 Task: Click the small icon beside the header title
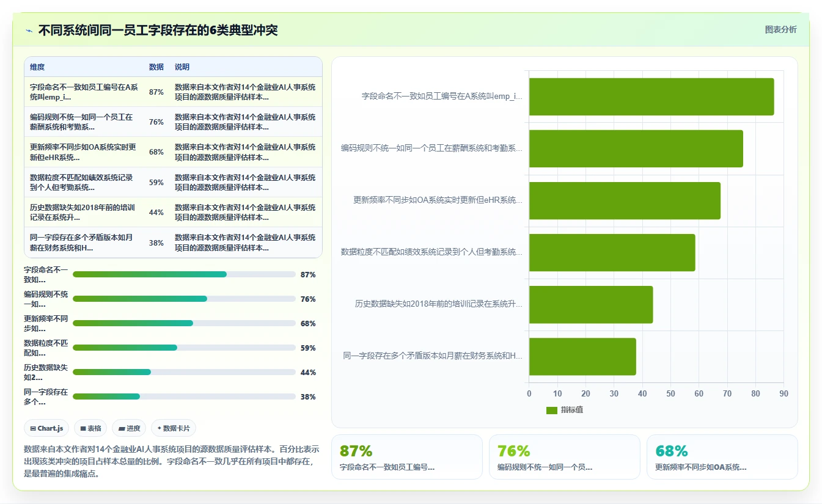(29, 31)
